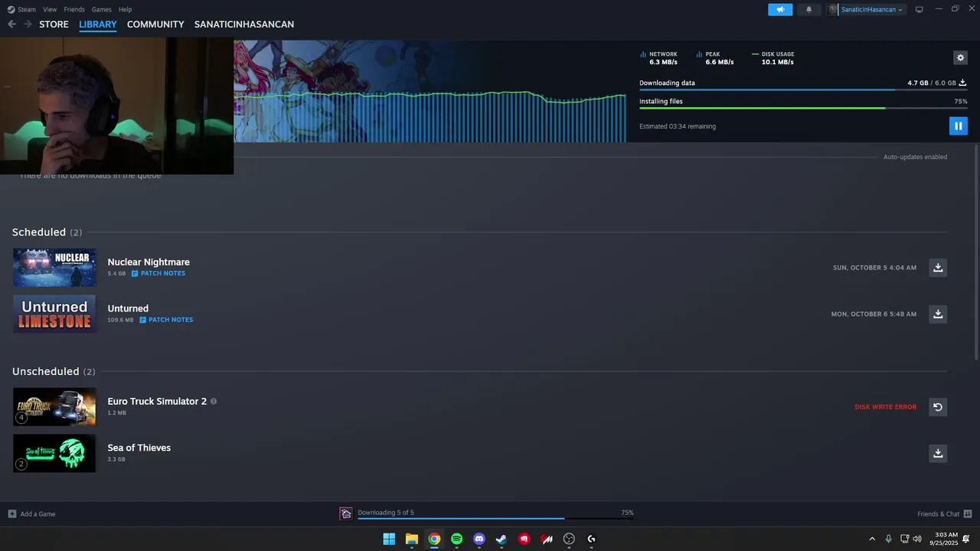
Task: Open Spotify from the taskbar
Action: (x=456, y=539)
